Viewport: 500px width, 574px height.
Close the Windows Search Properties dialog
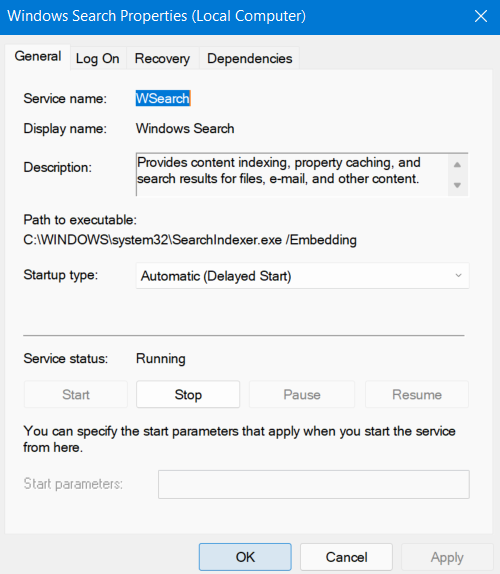[x=481, y=16]
